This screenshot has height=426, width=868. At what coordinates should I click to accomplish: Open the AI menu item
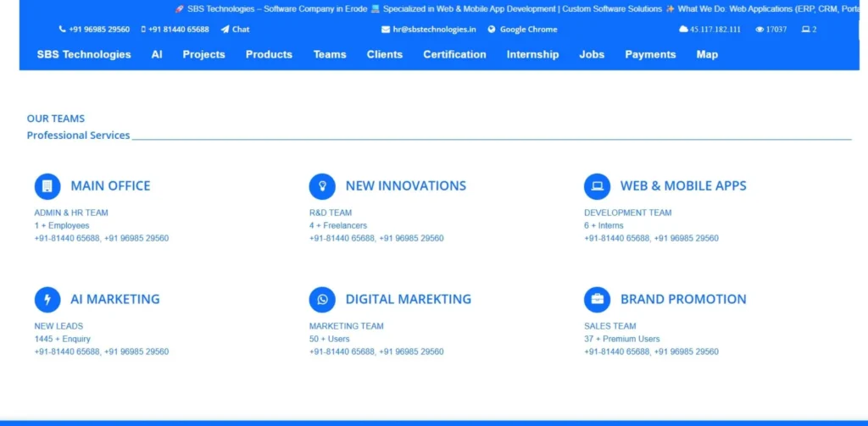(157, 54)
